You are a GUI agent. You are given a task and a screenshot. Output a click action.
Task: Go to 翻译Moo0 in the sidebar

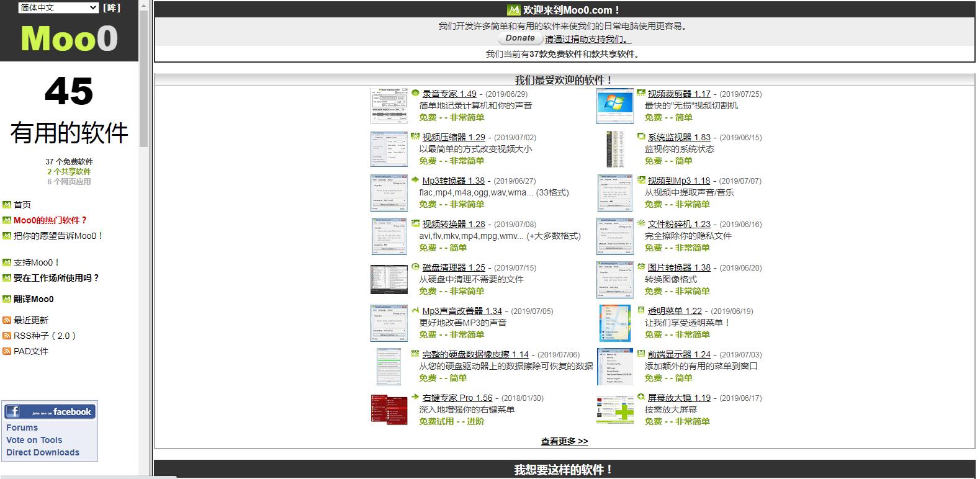[x=34, y=299]
